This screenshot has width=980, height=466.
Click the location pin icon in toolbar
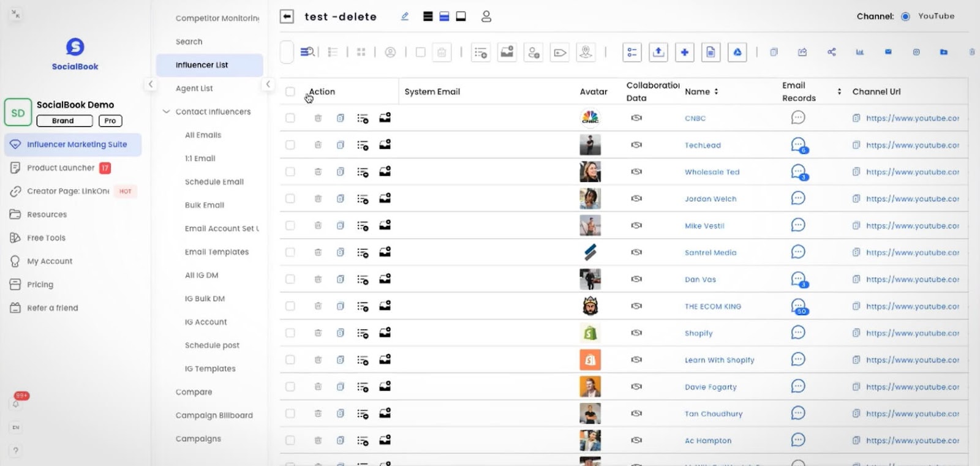(586, 53)
